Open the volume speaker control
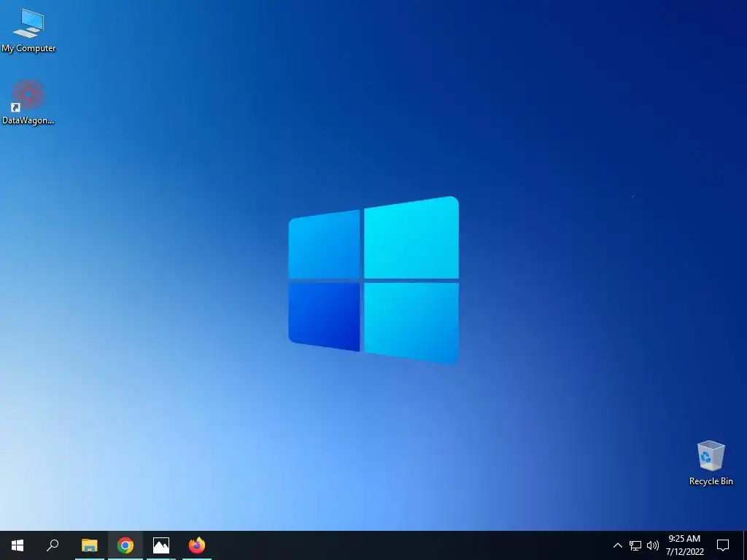The height and width of the screenshot is (560, 747). [x=653, y=545]
